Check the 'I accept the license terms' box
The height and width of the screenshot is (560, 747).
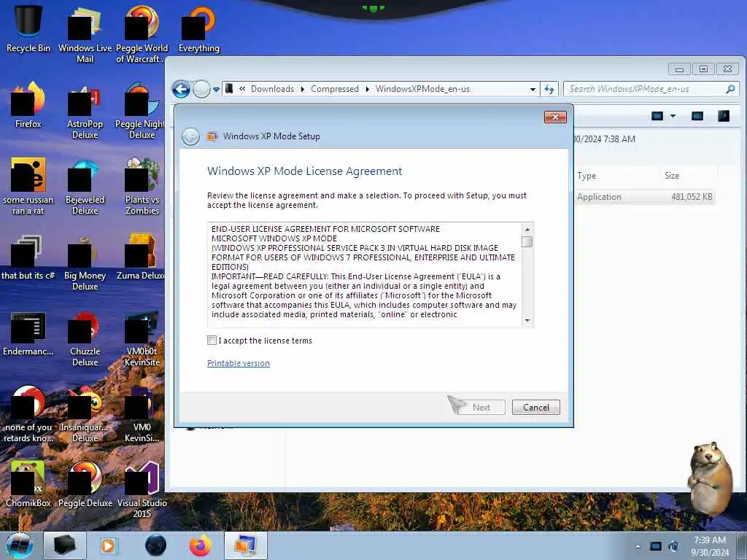click(212, 341)
